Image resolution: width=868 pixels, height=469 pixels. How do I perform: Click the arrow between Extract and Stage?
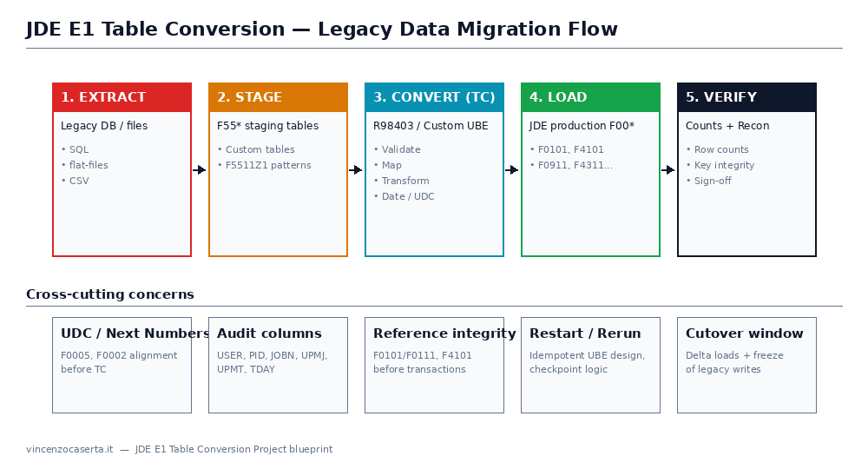click(x=200, y=169)
